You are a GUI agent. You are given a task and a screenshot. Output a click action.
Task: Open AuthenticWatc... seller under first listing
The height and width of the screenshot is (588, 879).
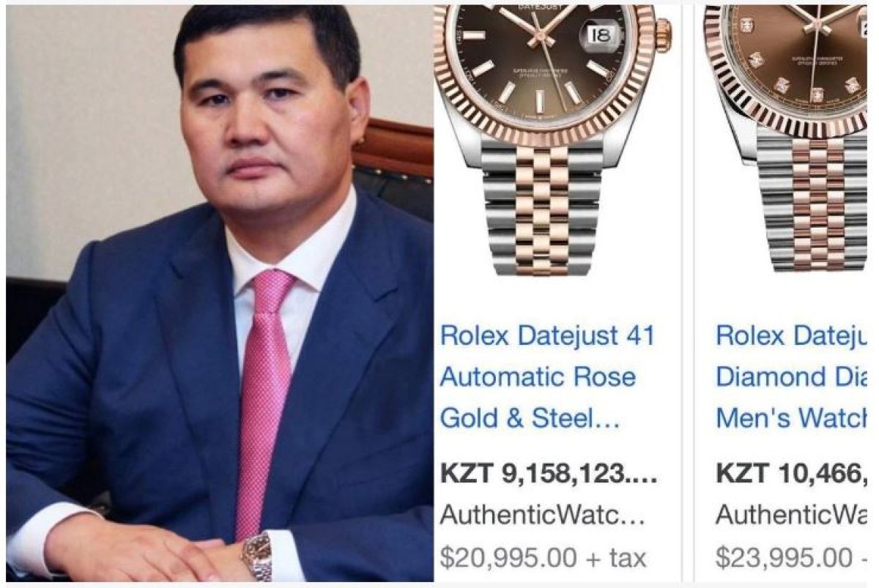(x=542, y=516)
